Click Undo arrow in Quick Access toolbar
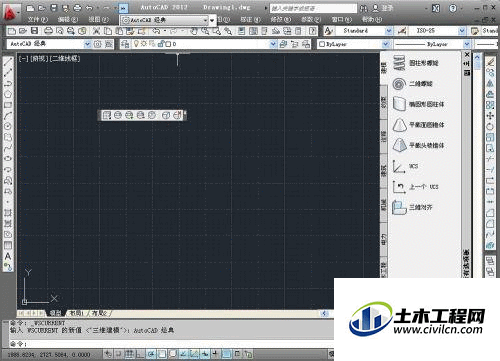Screen dimensions: 500x361 pyautogui.click(x=89, y=8)
